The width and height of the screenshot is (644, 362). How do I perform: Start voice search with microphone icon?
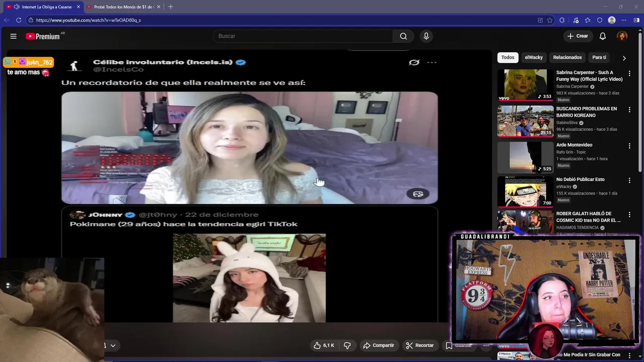coord(426,36)
